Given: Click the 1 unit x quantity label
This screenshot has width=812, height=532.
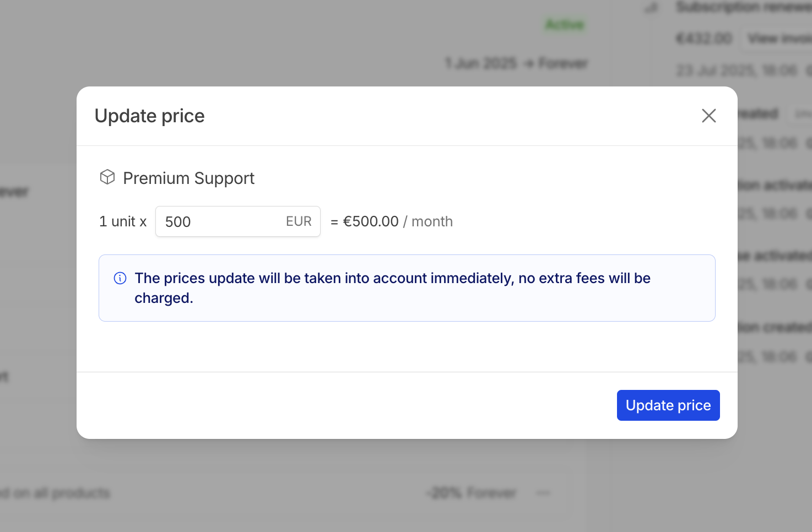Looking at the screenshot, I should point(123,221).
